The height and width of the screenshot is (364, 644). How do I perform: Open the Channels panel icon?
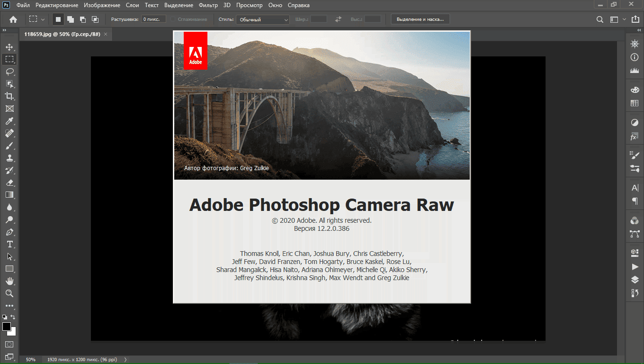(x=635, y=220)
